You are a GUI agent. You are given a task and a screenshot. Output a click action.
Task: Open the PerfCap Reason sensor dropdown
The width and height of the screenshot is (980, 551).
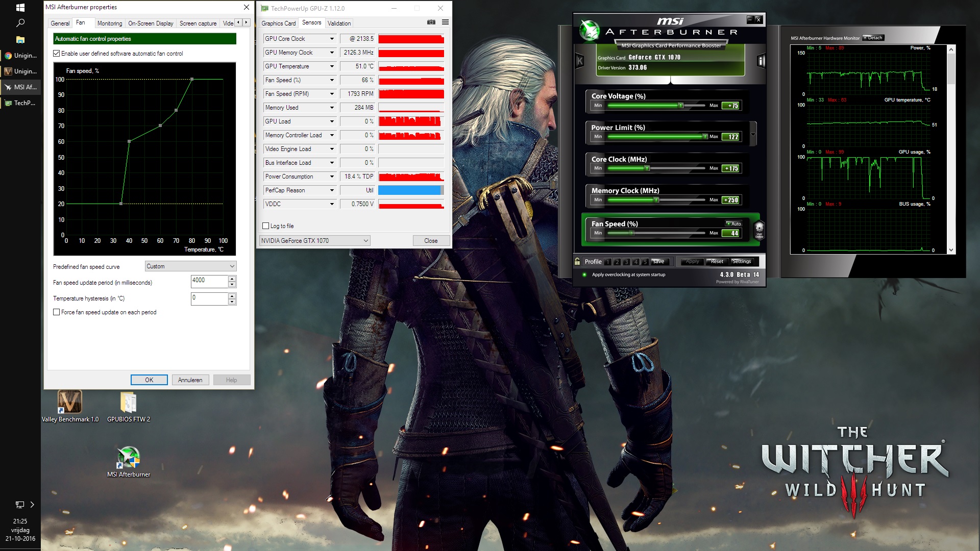(x=332, y=190)
